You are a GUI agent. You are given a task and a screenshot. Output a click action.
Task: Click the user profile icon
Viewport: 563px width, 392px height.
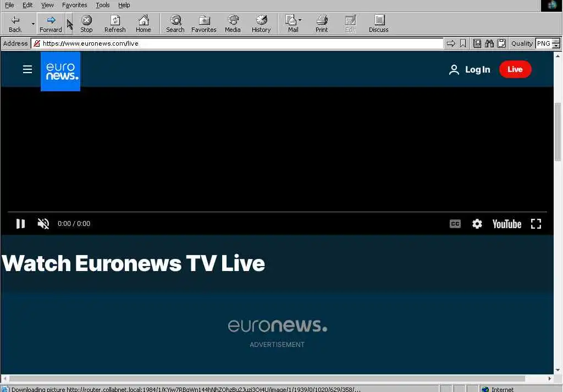pyautogui.click(x=454, y=70)
